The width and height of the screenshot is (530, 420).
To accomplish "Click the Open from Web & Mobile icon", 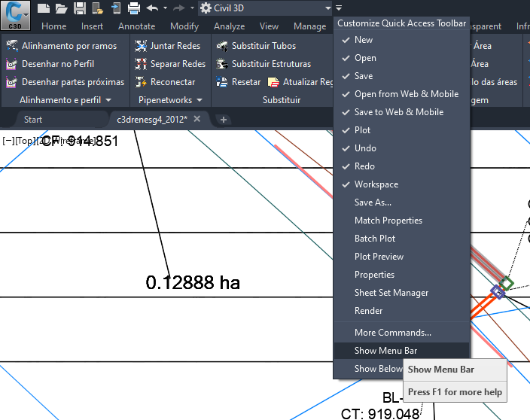I will [x=97, y=8].
